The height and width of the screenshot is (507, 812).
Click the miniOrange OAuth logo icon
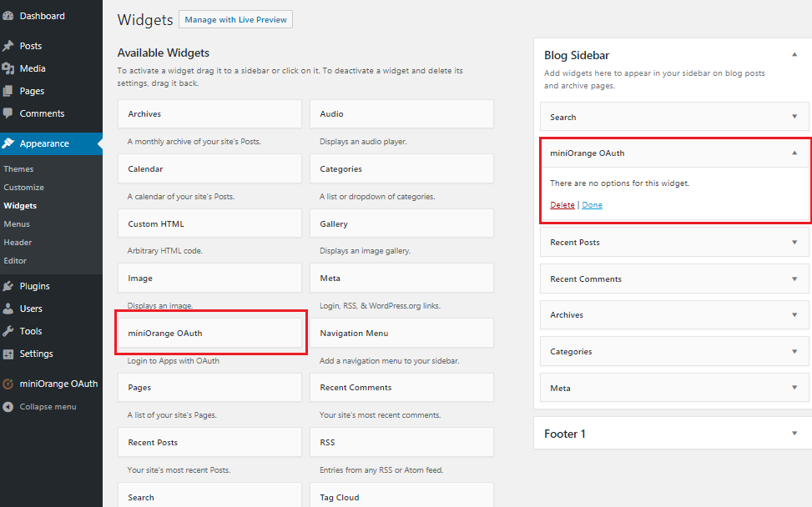click(8, 384)
